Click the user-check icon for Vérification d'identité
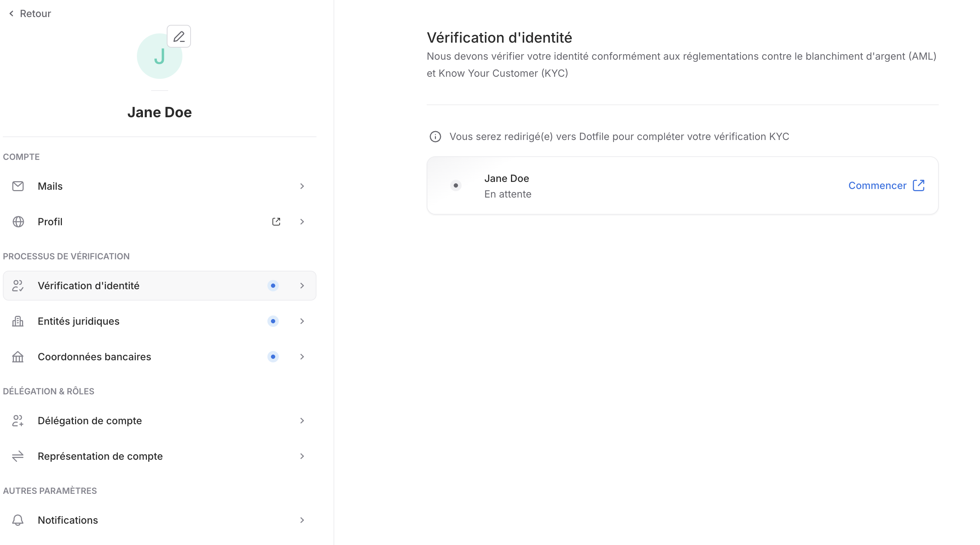The width and height of the screenshot is (980, 545). [x=18, y=286]
